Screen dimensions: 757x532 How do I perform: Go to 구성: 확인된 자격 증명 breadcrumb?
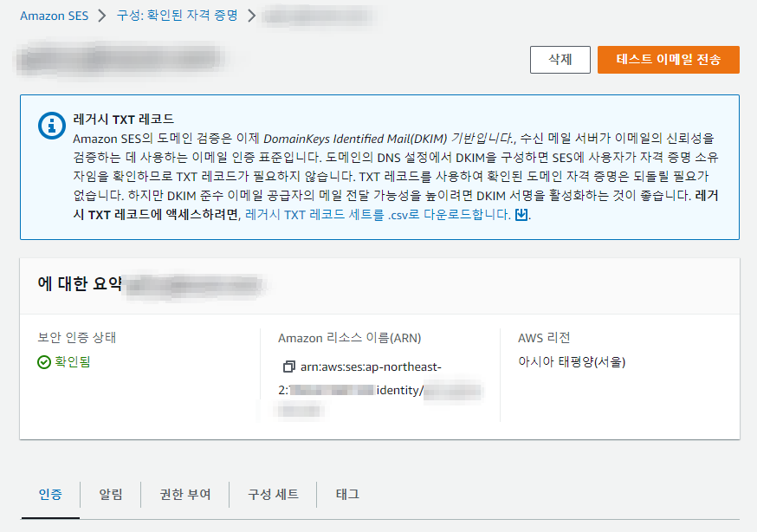coord(178,16)
